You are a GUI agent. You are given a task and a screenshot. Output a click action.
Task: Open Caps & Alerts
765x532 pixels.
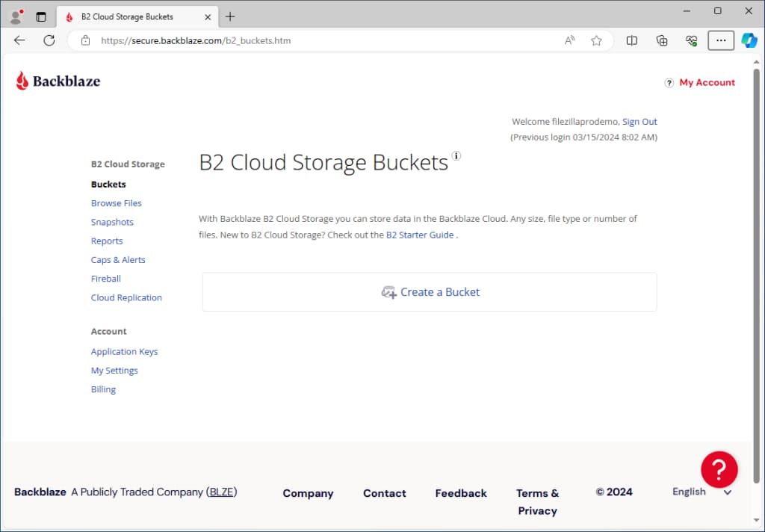pos(118,260)
